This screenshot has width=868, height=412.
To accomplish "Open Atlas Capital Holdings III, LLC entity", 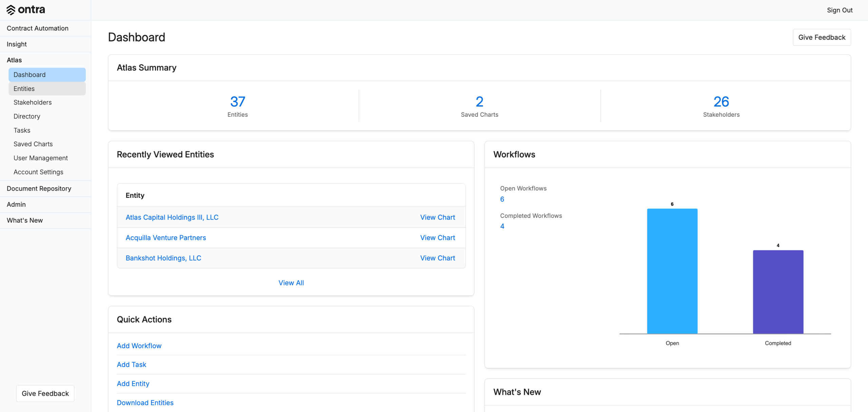I will coord(172,217).
